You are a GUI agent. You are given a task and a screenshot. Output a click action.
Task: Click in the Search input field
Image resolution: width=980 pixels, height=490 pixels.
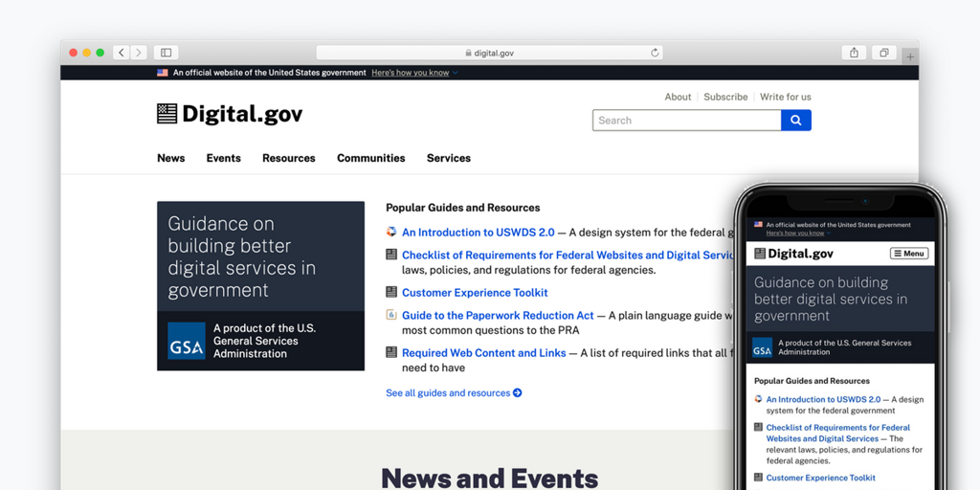686,120
